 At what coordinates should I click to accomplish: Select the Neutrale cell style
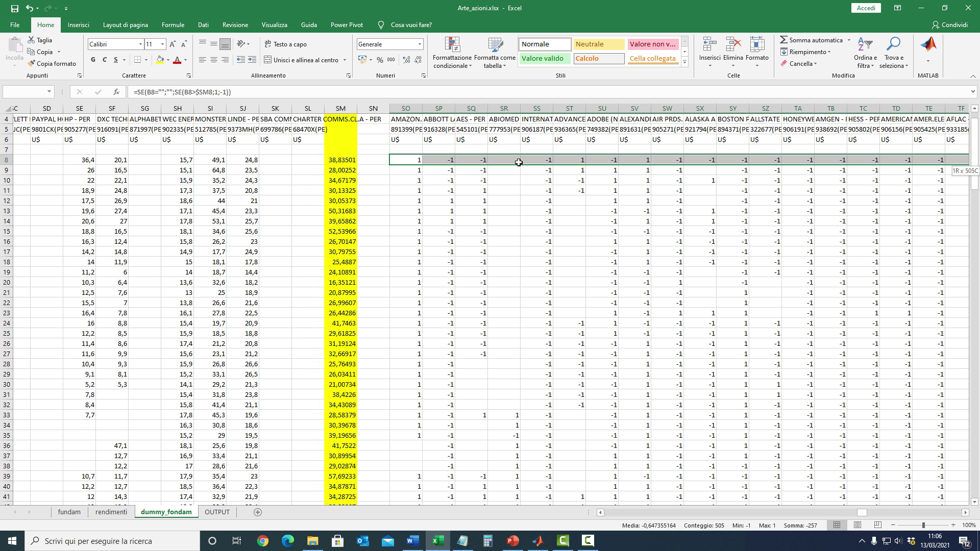pyautogui.click(x=599, y=44)
